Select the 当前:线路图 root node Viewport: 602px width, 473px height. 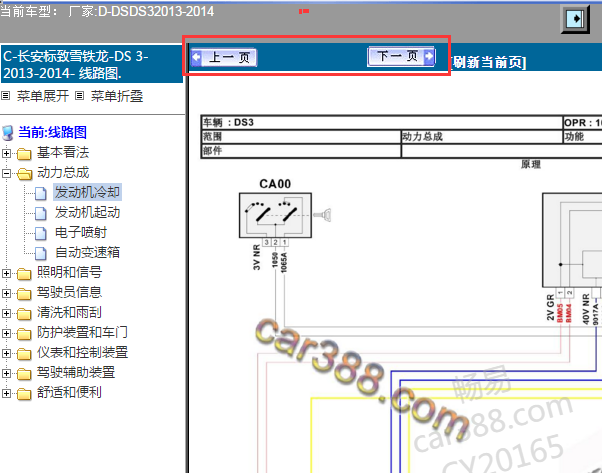(52, 132)
